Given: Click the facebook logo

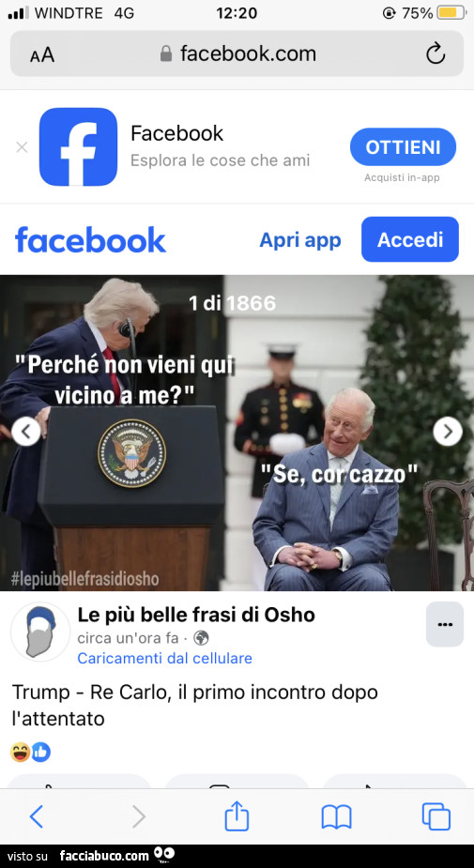Looking at the screenshot, I should pyautogui.click(x=90, y=239).
